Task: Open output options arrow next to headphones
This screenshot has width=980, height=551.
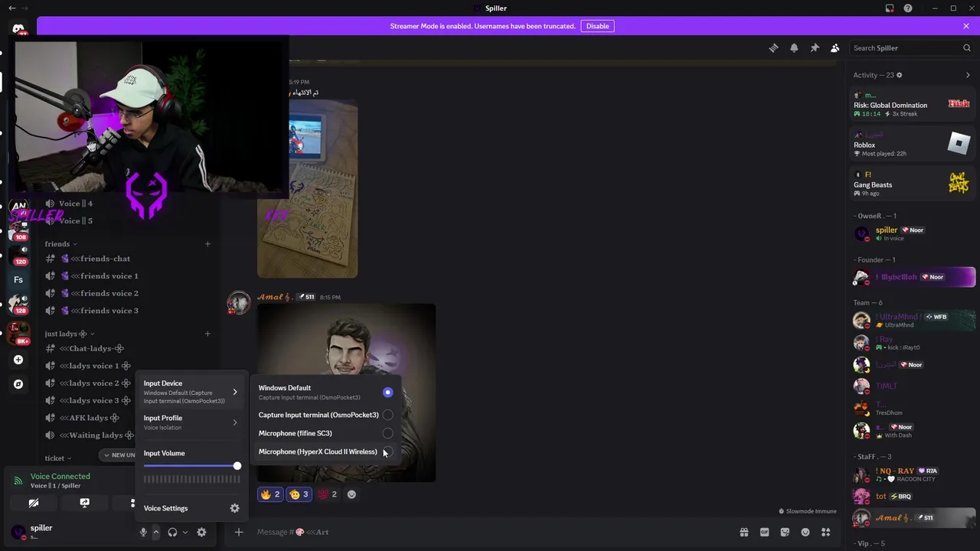Action: 185,532
